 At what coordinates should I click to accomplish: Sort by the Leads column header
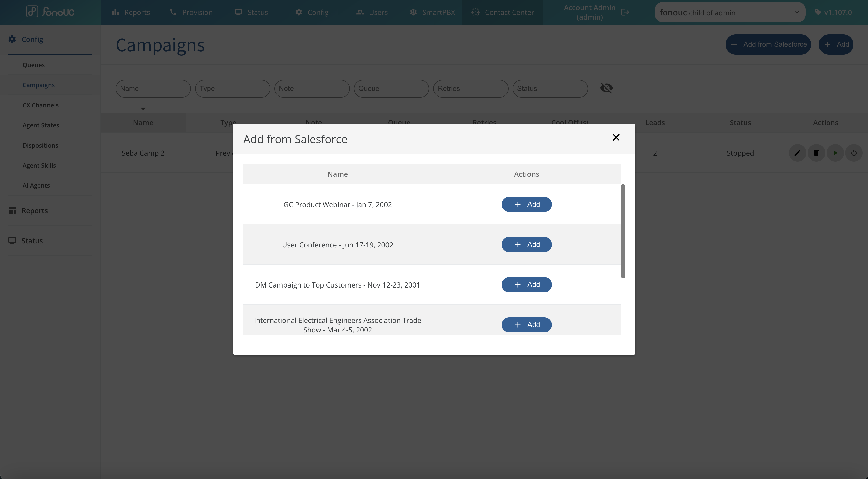(x=655, y=123)
